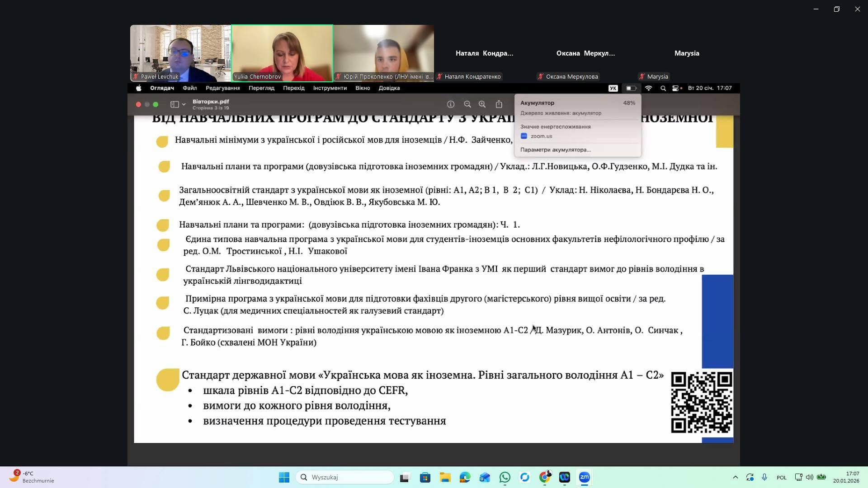Click the Wi-Fi icon in the mac menu bar
The width and height of the screenshot is (868, 488).
pos(648,88)
